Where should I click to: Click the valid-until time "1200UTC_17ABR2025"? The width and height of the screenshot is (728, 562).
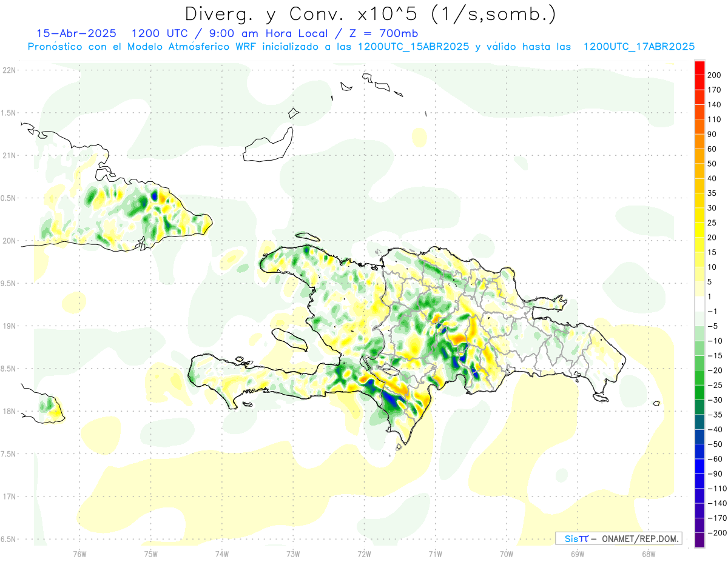click(x=639, y=47)
